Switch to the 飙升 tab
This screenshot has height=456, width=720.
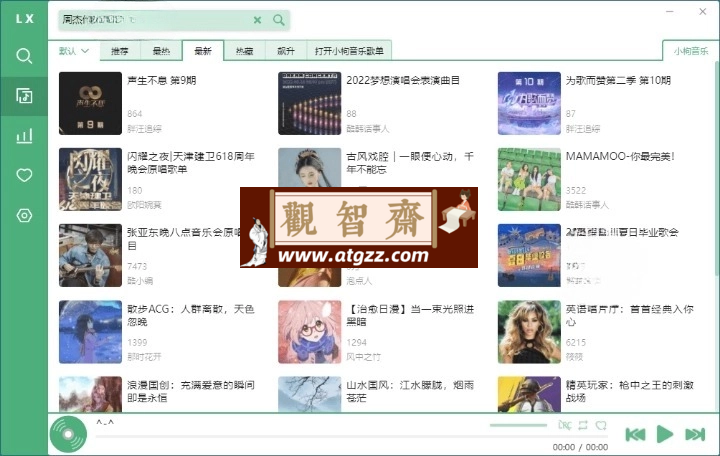click(x=286, y=51)
